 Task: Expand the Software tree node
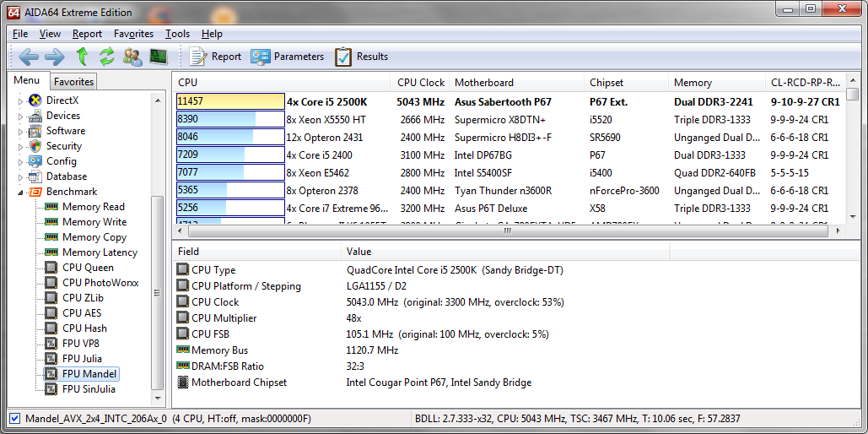(21, 132)
